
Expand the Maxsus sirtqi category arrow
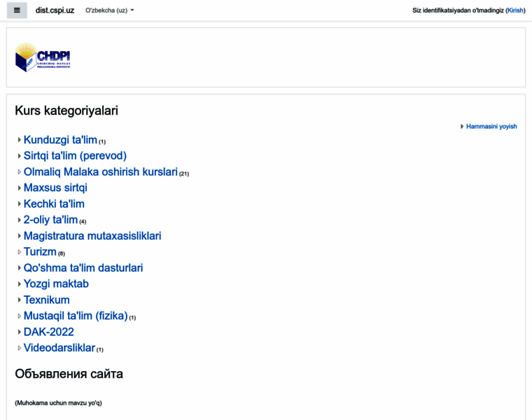click(20, 188)
